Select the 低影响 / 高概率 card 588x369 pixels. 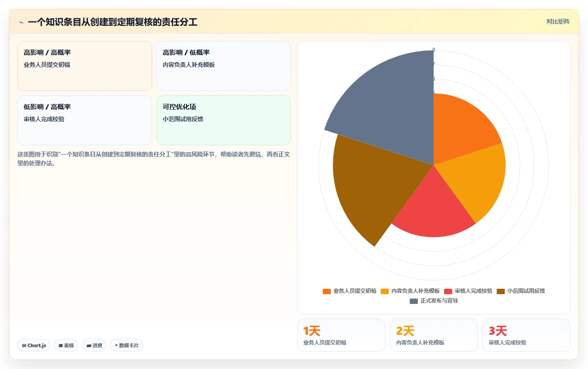[85, 120]
